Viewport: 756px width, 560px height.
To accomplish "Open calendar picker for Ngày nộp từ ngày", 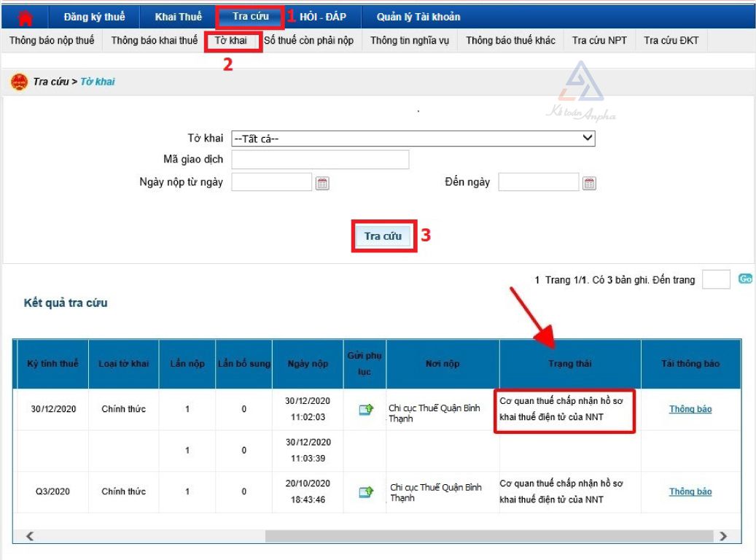I will tap(322, 184).
